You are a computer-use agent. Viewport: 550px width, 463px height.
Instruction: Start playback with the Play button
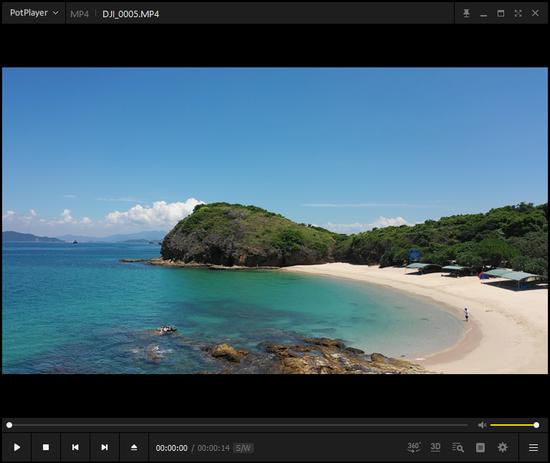pyautogui.click(x=17, y=447)
